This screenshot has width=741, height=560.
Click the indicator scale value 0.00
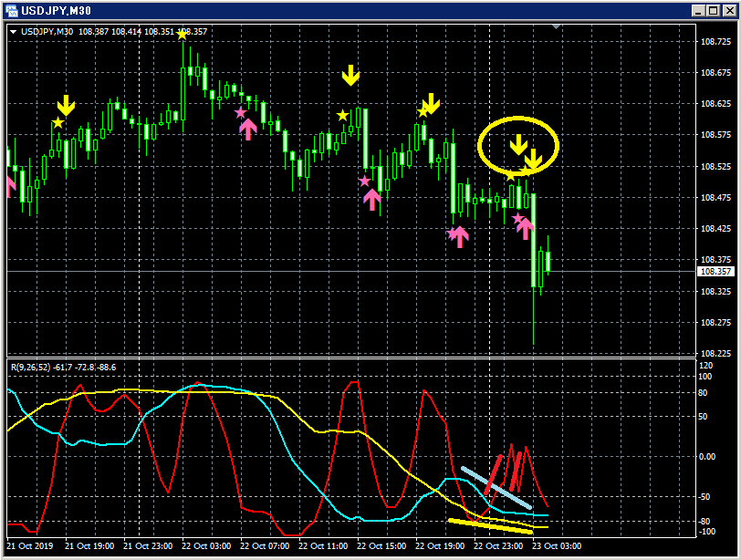[x=707, y=457]
